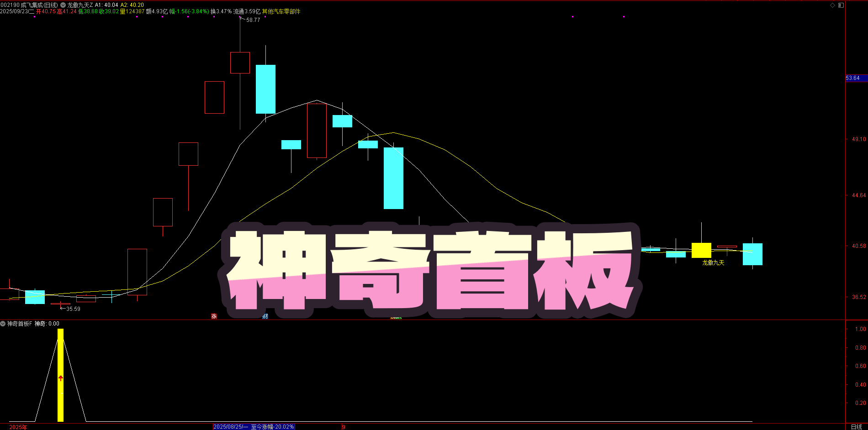Click the red 9 marker on time axis
The image size is (868, 430).
click(344, 427)
